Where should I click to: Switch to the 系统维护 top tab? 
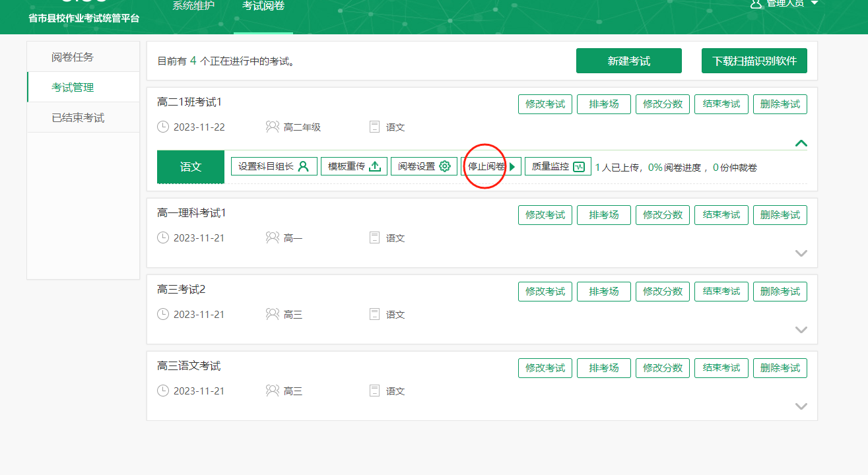193,7
